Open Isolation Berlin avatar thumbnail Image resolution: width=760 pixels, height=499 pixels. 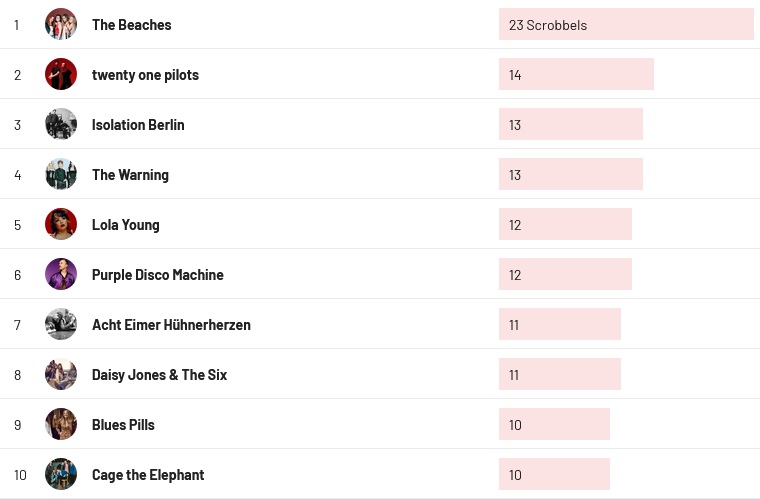tap(61, 124)
